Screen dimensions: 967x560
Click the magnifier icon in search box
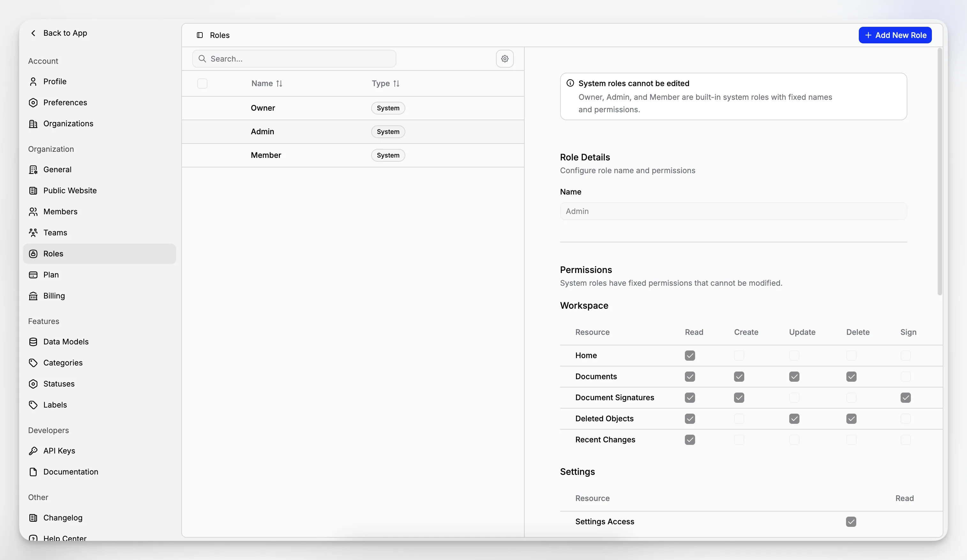coord(202,59)
